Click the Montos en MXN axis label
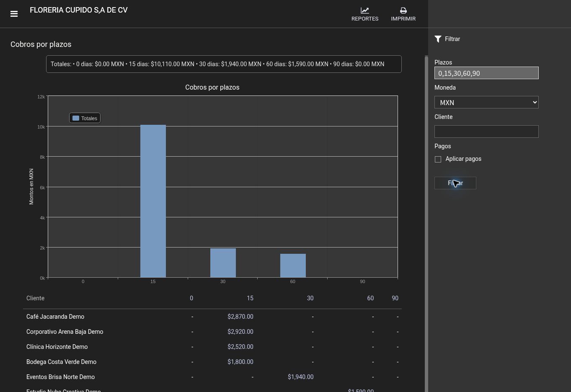The height and width of the screenshot is (392, 571). tap(31, 186)
